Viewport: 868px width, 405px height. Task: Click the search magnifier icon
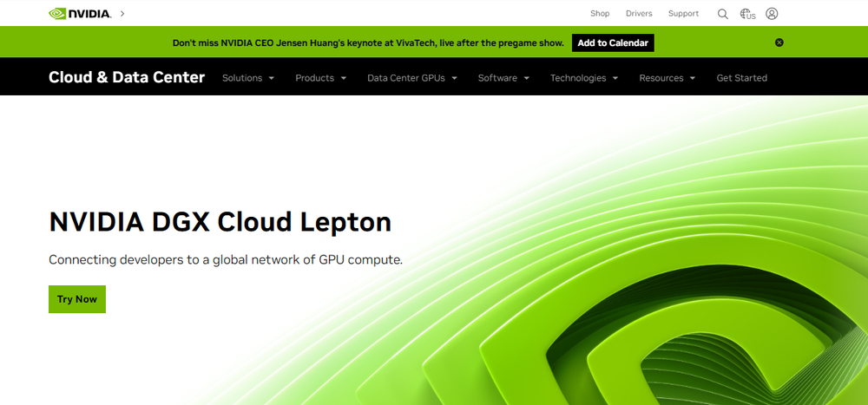tap(722, 14)
